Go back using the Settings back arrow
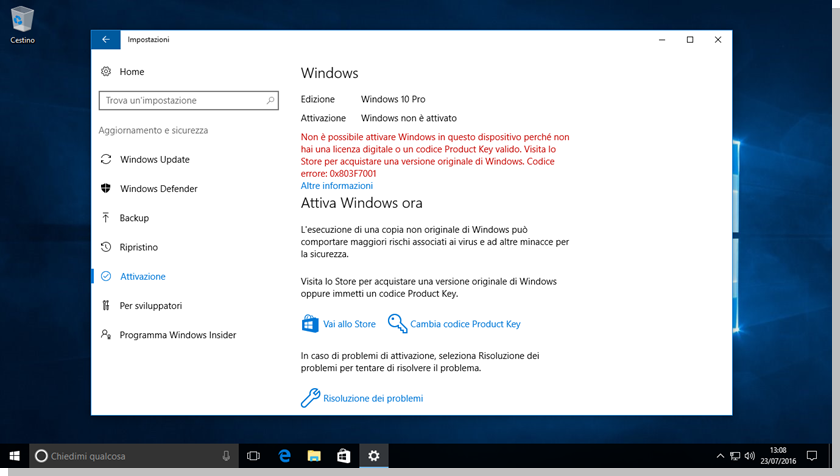Viewport: 840px width, 476px height. point(106,40)
